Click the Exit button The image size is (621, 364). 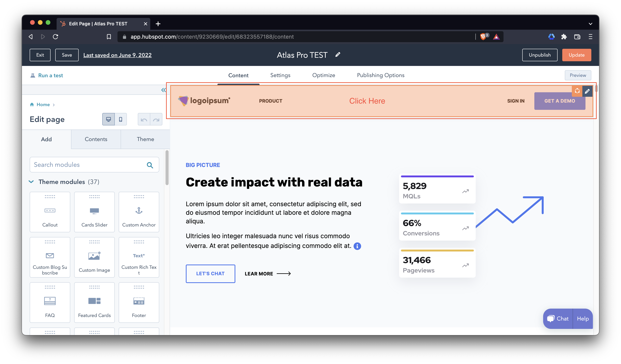pyautogui.click(x=40, y=55)
